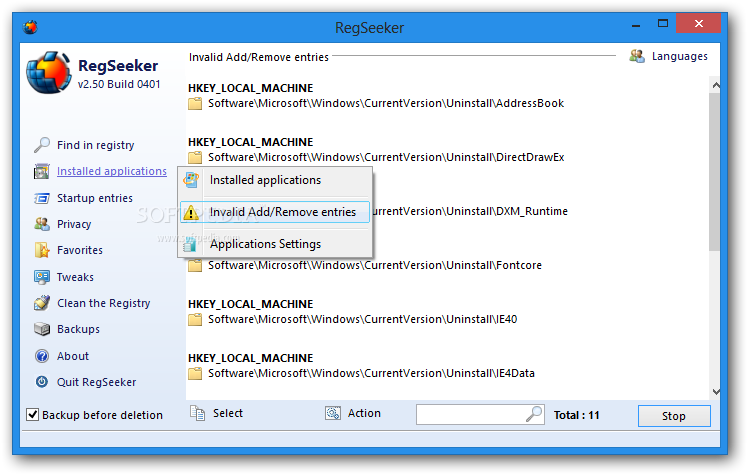The height and width of the screenshot is (475, 748).
Task: Click the Stop button
Action: [x=674, y=416]
